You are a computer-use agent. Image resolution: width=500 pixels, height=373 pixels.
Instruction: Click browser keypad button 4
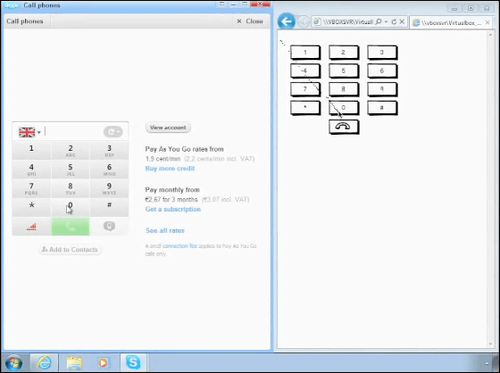tap(305, 71)
